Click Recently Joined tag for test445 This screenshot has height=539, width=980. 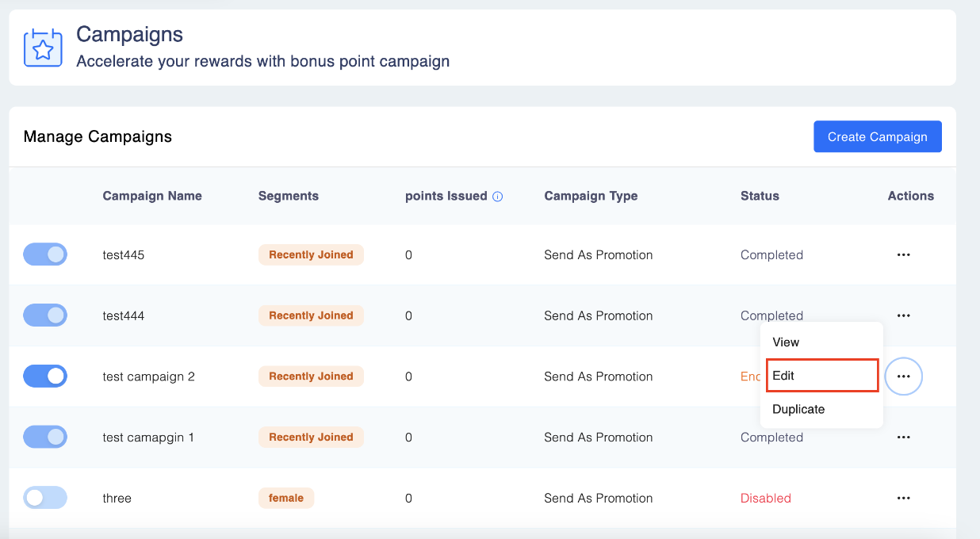click(x=311, y=254)
